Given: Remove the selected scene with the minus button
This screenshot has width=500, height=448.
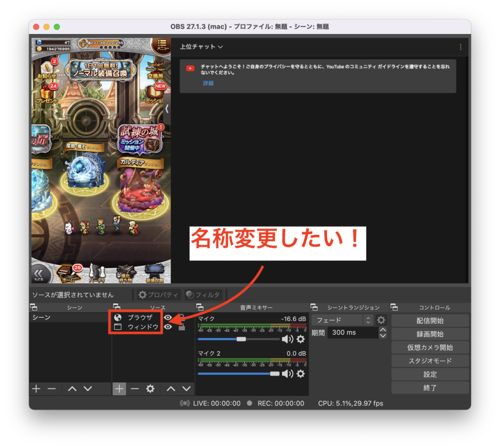Looking at the screenshot, I should click(51, 389).
